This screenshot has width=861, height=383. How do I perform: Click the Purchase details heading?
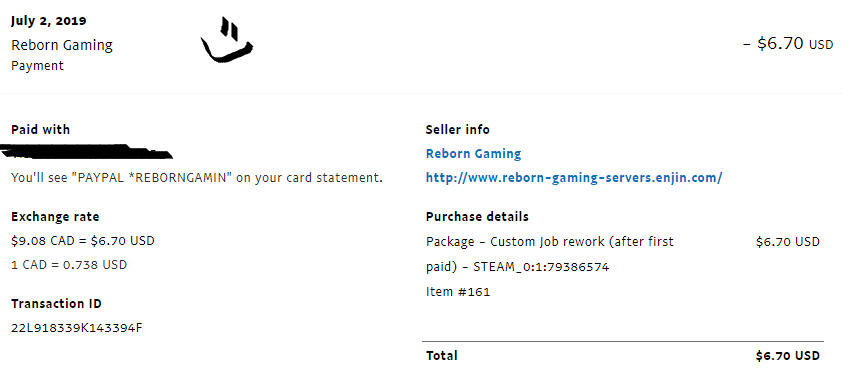[x=477, y=217]
